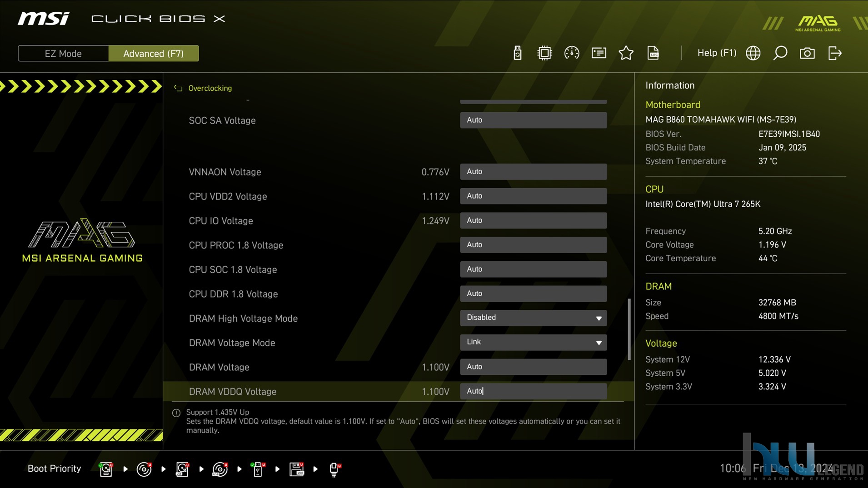The height and width of the screenshot is (488, 868).
Task: Select USB hard disk boot icon
Action: point(182,469)
